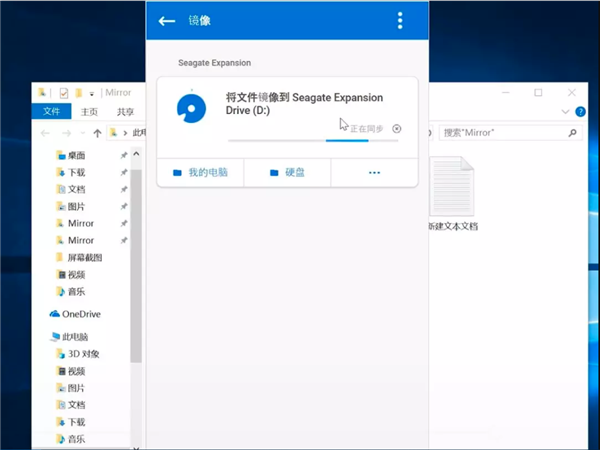600x450 pixels.
Task: Open quick access toolbar dropdown arrow
Action: pyautogui.click(x=91, y=93)
